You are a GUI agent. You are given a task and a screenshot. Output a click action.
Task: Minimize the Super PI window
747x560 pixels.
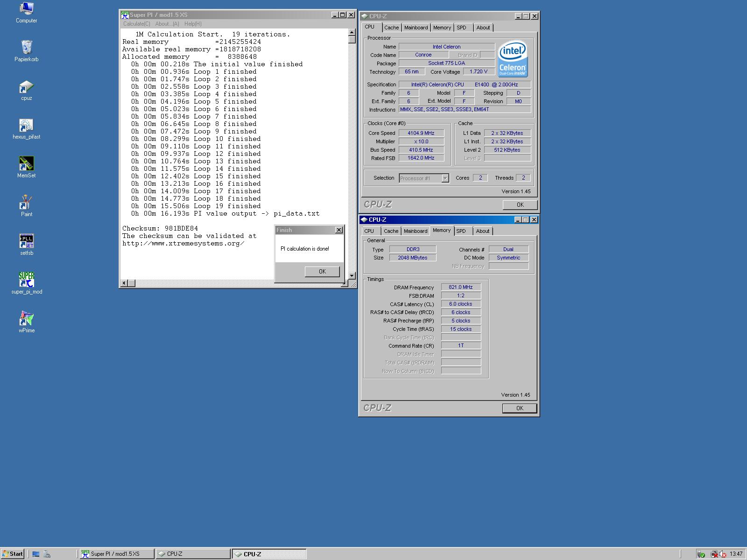(x=335, y=15)
